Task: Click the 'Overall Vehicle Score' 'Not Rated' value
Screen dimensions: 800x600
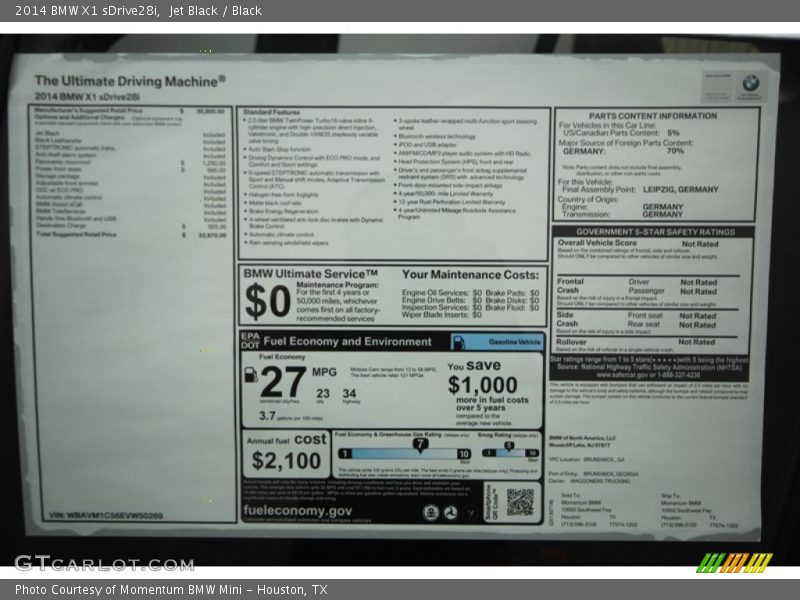Action: coord(699,244)
